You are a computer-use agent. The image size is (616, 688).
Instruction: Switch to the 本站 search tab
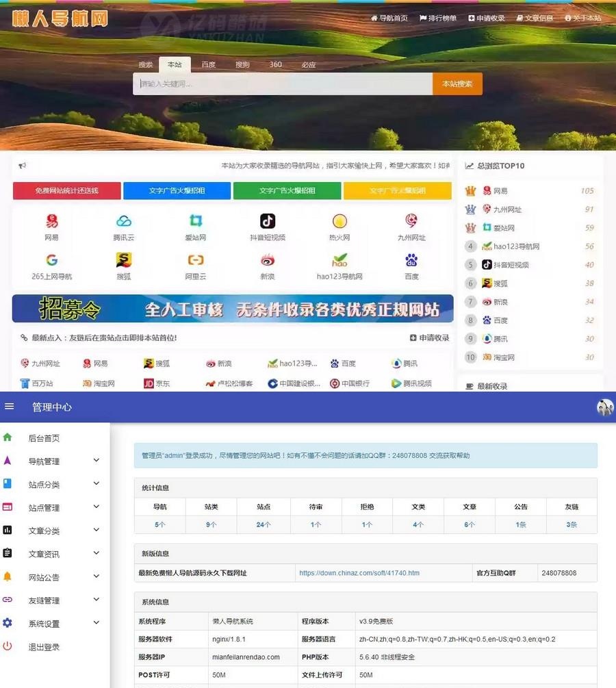point(175,64)
